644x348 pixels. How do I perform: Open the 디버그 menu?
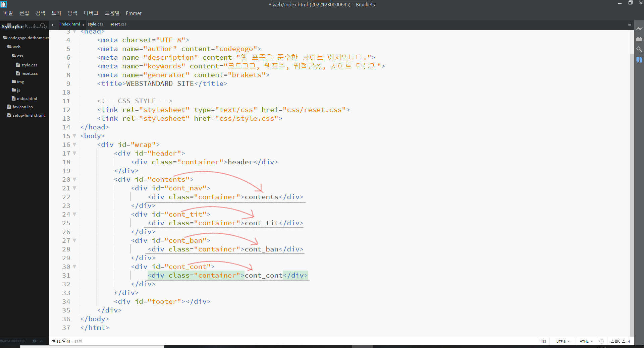click(91, 13)
